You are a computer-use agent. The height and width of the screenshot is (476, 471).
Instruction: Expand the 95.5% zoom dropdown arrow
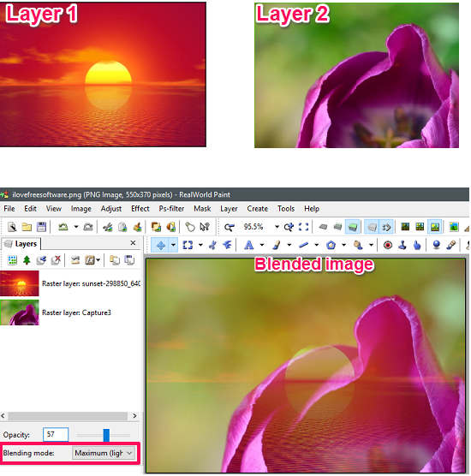click(277, 227)
